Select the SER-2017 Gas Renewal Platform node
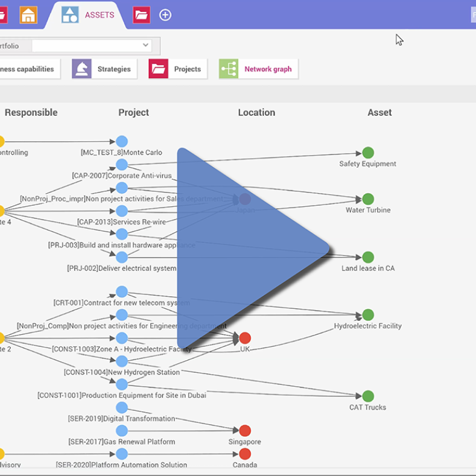This screenshot has width=476, height=476. [x=122, y=431]
